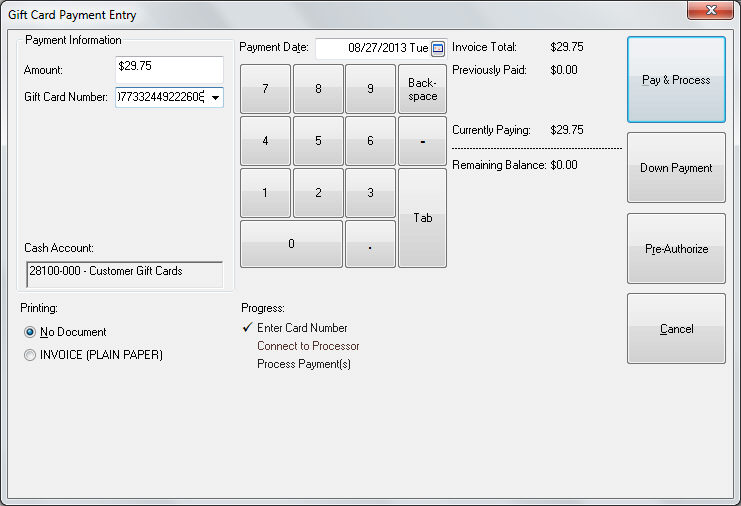This screenshot has width=741, height=506.
Task: Tap the 0 key on keypad
Action: point(291,244)
